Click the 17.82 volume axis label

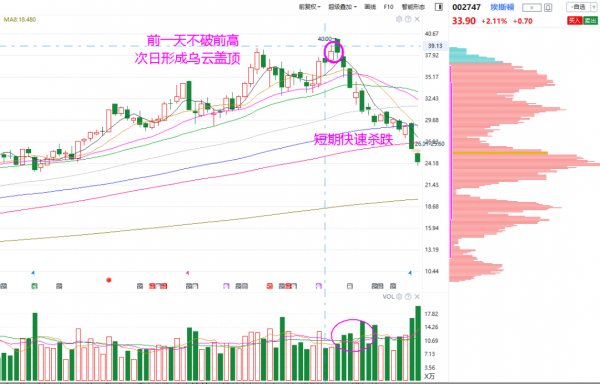(431, 314)
